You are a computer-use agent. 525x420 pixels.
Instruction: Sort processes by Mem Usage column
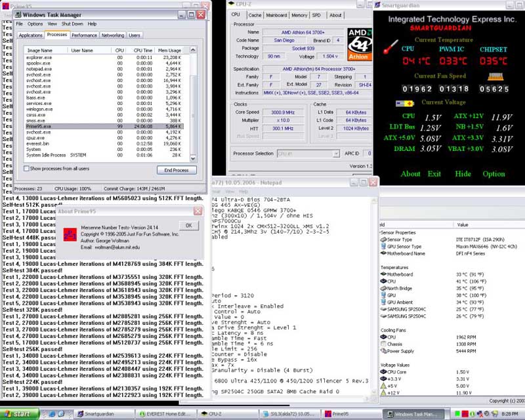[170, 51]
